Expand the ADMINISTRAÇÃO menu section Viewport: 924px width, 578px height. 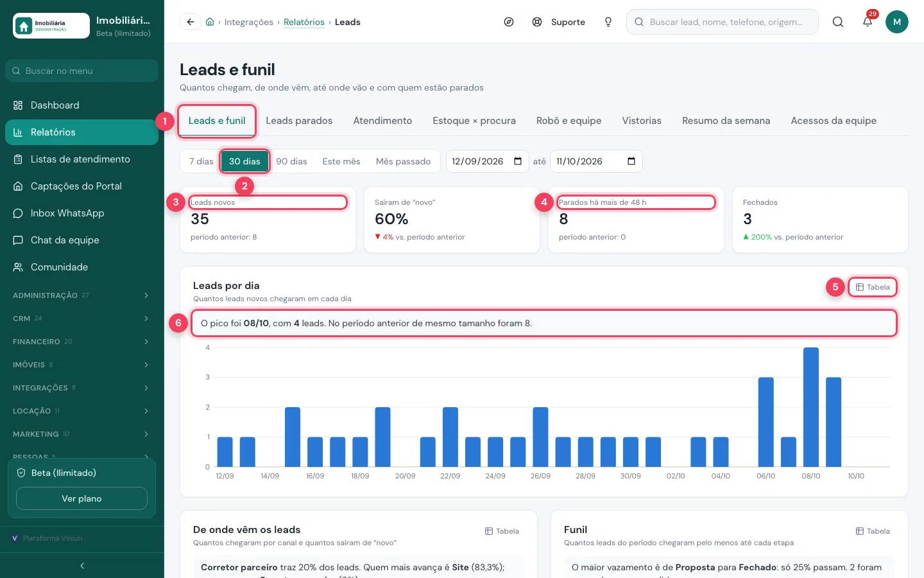[81, 295]
